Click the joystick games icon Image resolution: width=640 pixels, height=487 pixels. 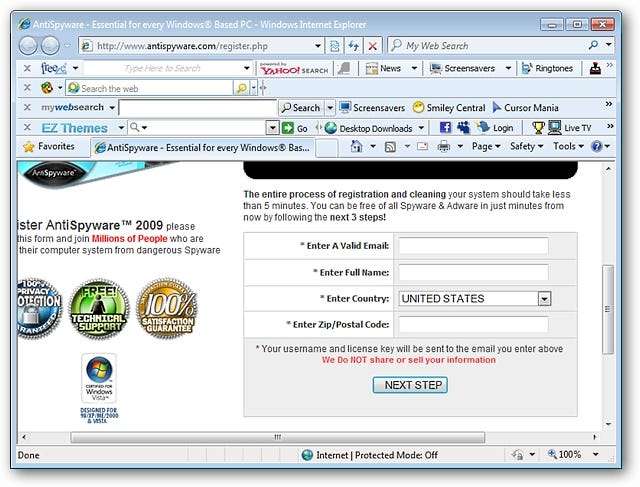click(x=595, y=69)
